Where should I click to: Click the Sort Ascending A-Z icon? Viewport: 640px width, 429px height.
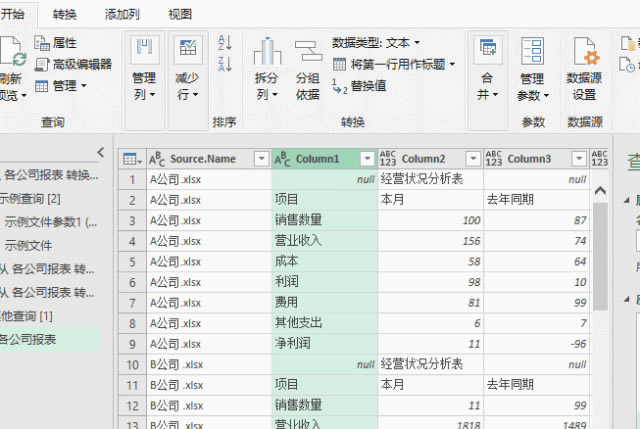[224, 43]
